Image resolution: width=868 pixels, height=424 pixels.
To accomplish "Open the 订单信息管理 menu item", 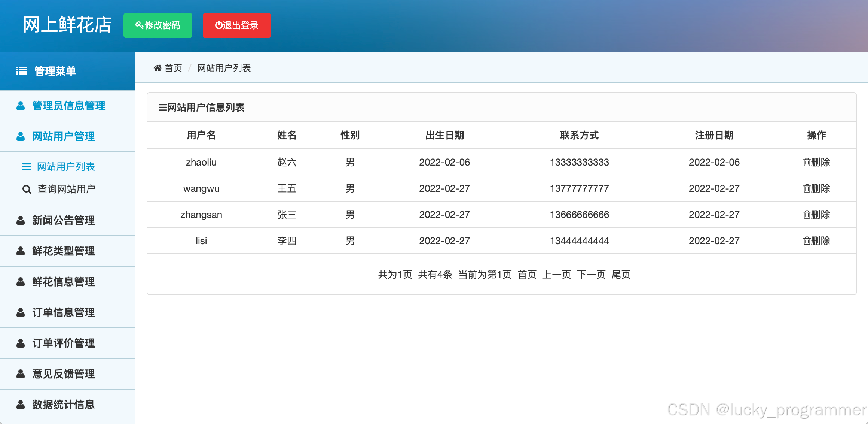I will (63, 312).
